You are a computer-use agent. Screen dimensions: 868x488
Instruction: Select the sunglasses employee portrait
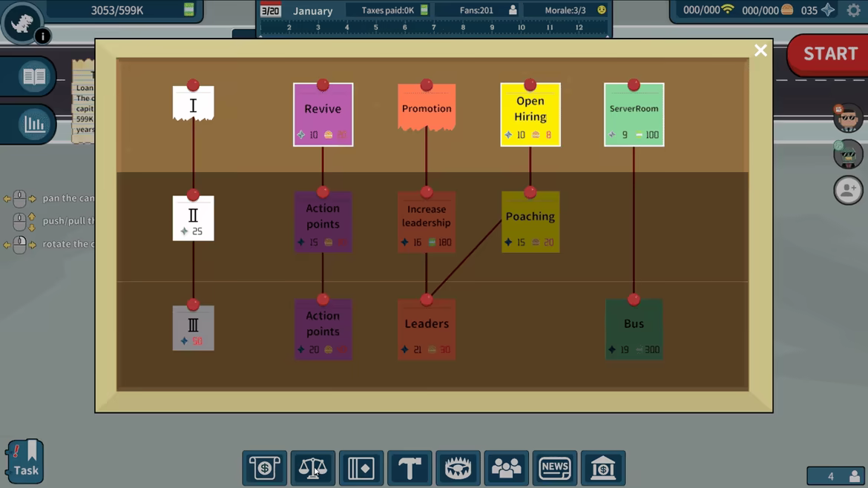(848, 118)
